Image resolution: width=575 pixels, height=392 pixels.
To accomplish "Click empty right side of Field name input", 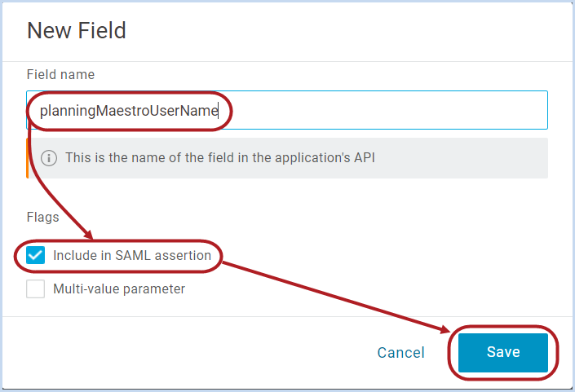I will (x=383, y=110).
